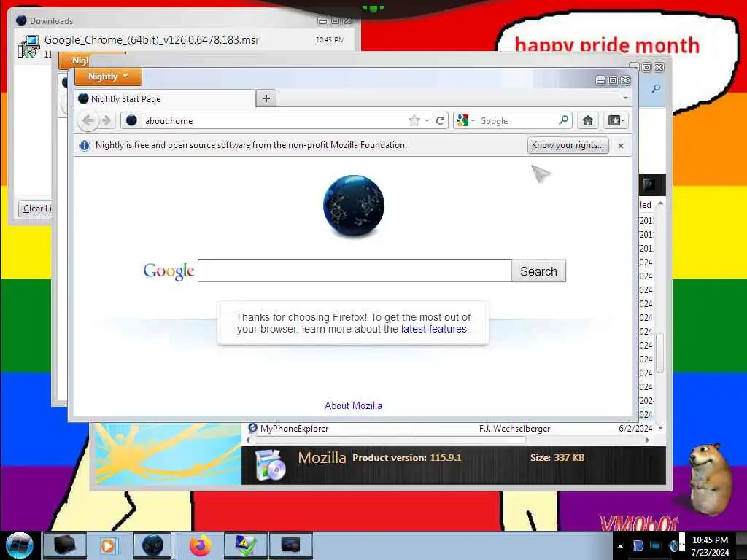This screenshot has width=747, height=560.
Task: Reload the current page
Action: [x=440, y=121]
